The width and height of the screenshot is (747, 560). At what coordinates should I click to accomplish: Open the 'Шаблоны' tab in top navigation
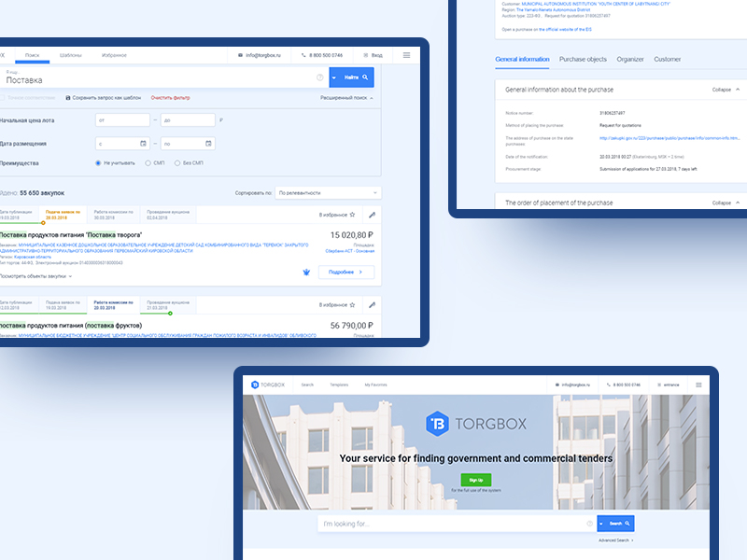pos(71,55)
